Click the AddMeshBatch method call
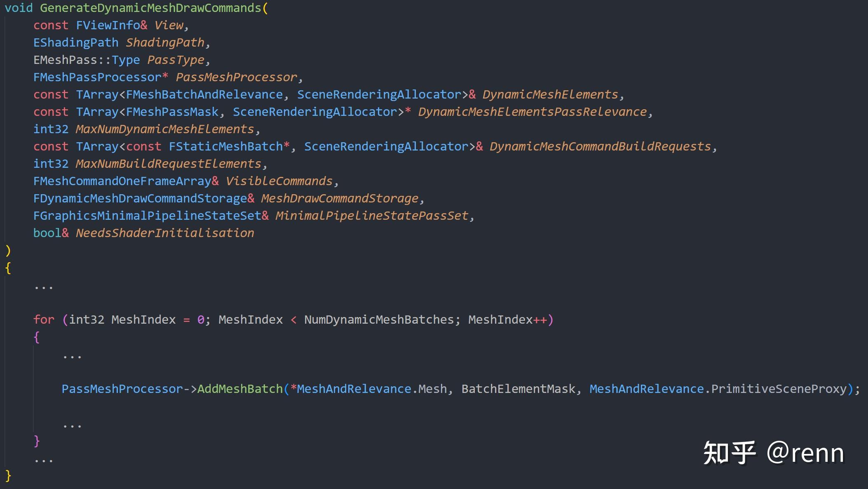868x489 pixels. (240, 389)
